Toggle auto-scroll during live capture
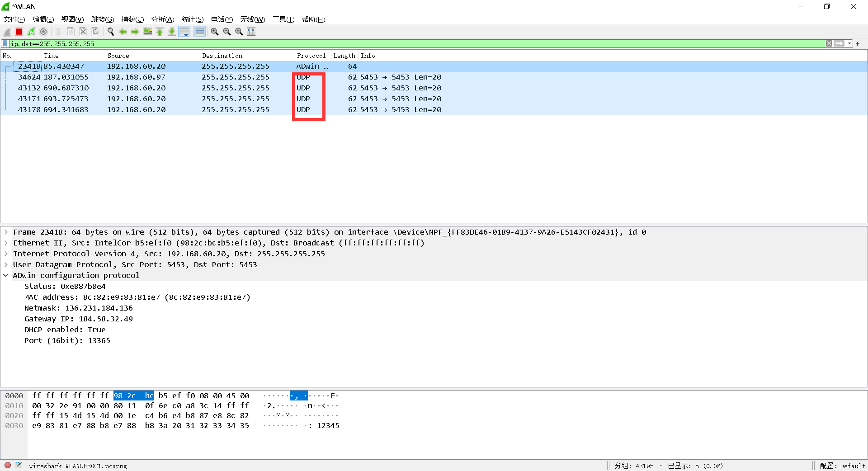Viewport: 868px width, 471px height. coord(184,32)
